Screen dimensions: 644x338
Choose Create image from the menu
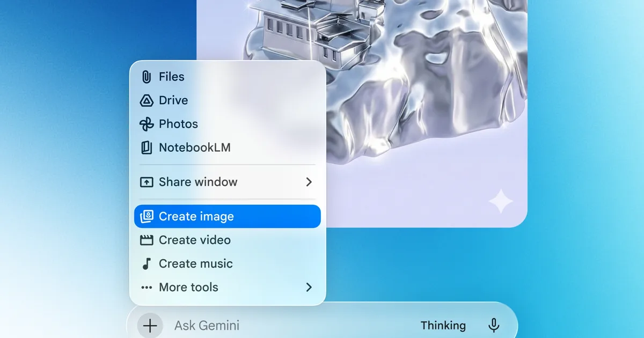196,216
